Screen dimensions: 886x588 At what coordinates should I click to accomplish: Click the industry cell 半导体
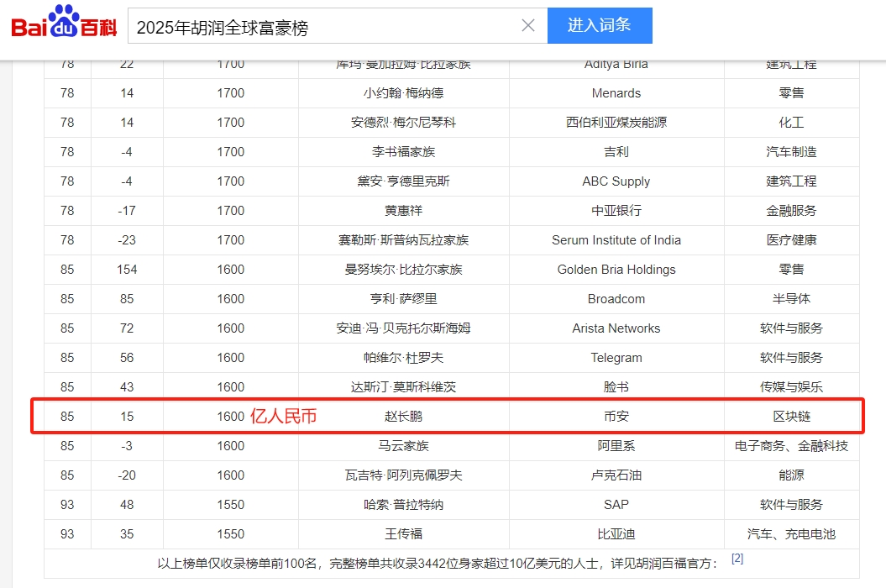pos(791,299)
